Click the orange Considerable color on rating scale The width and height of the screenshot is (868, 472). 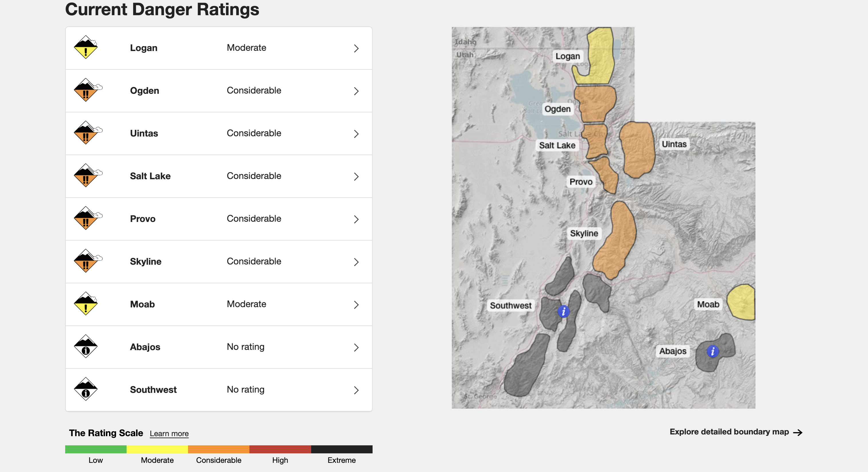218,449
